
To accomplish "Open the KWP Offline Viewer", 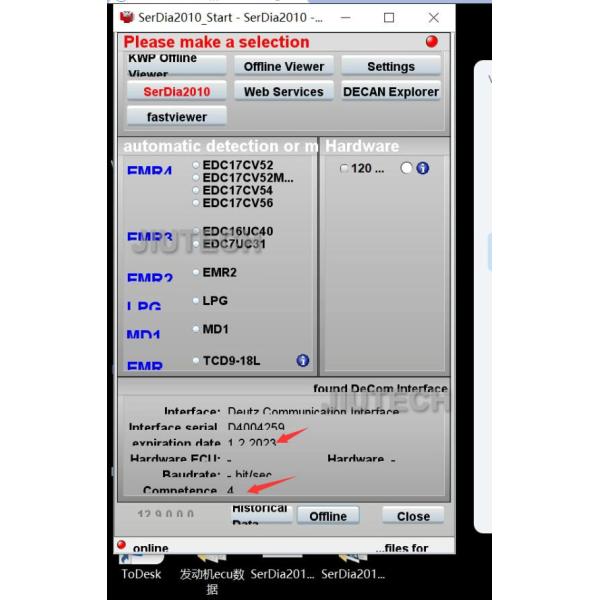I will [177, 66].
